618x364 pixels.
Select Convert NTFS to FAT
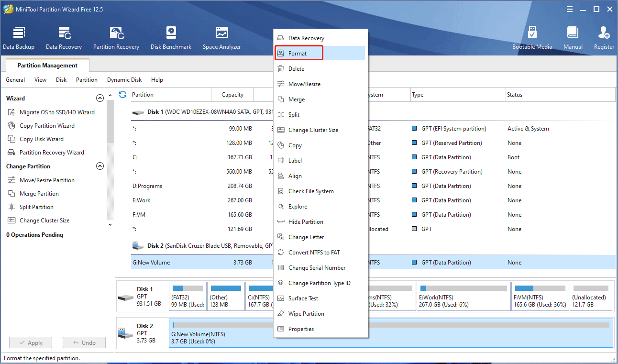(320, 253)
